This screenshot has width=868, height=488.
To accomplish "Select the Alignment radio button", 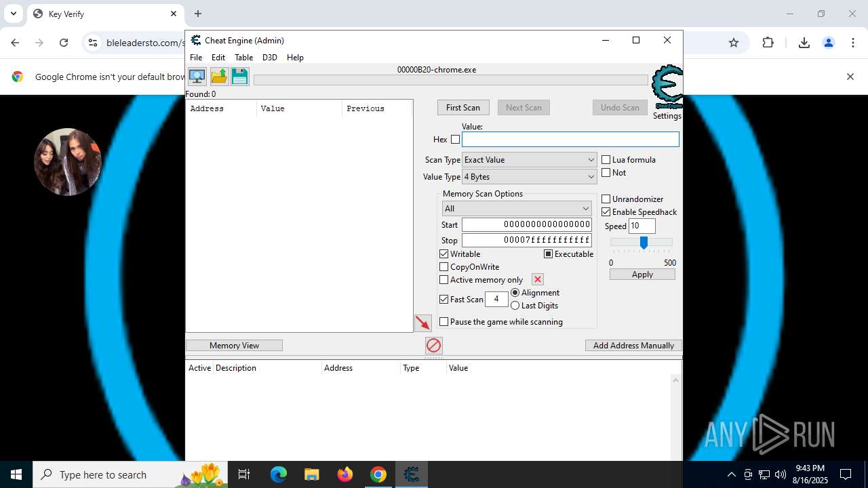I will click(515, 293).
